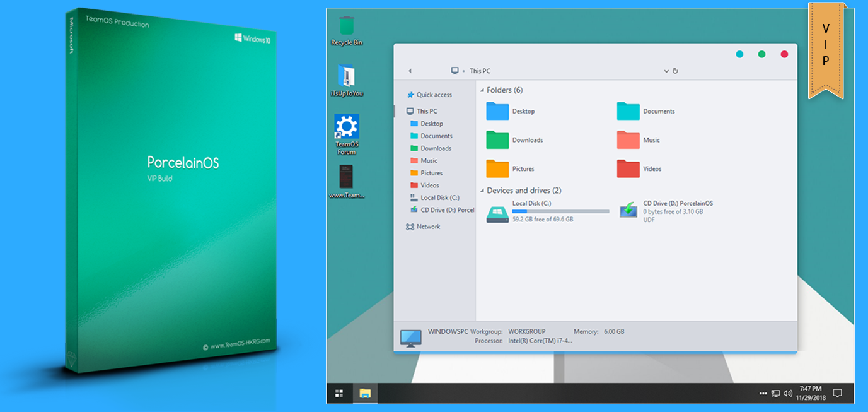
Task: Open Desktop in the sidebar tree
Action: pos(427,124)
